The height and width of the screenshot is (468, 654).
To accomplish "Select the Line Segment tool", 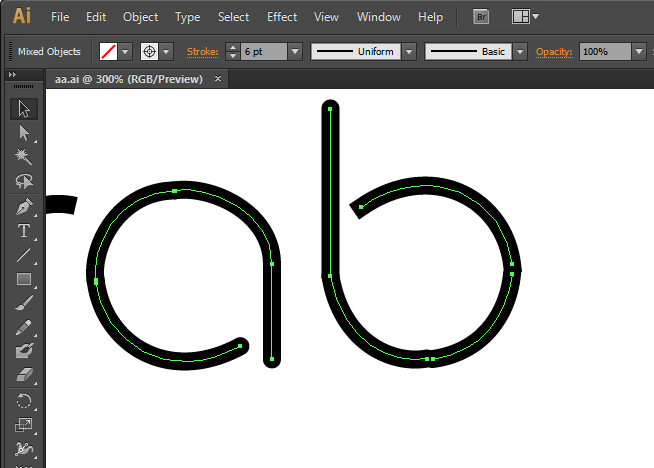I will tap(24, 255).
